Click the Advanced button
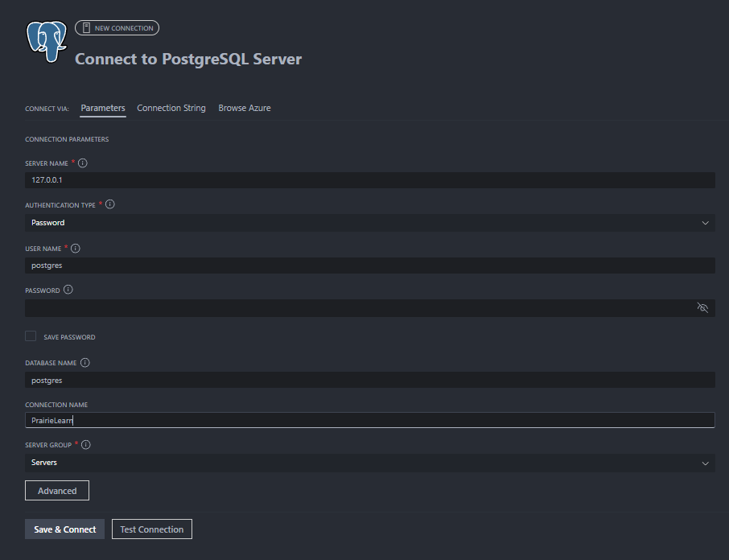This screenshot has width=729, height=560. click(57, 491)
